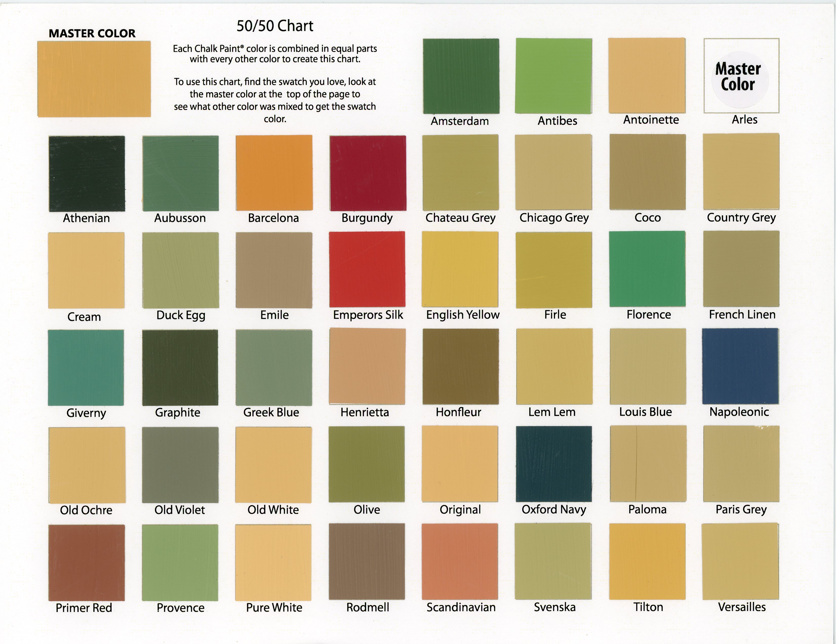The image size is (836, 644).
Task: Select the Lem Lem swatch
Action: [555, 367]
